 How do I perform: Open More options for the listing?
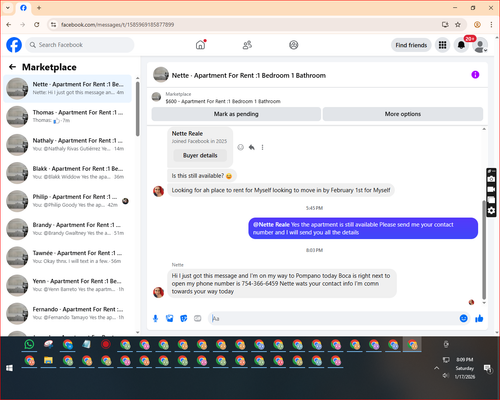pyautogui.click(x=403, y=114)
